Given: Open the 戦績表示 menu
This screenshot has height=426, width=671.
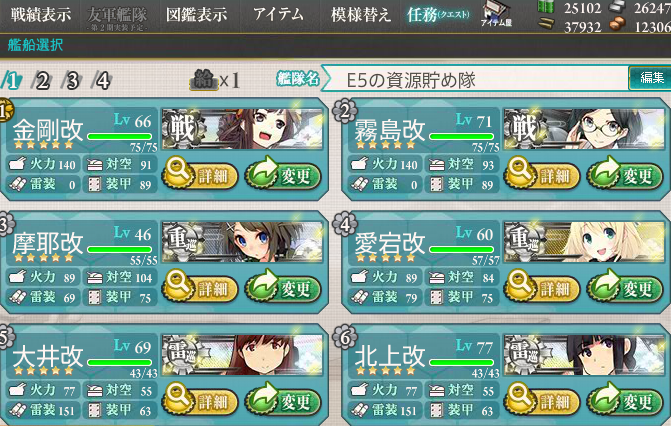Looking at the screenshot, I should click(41, 15).
